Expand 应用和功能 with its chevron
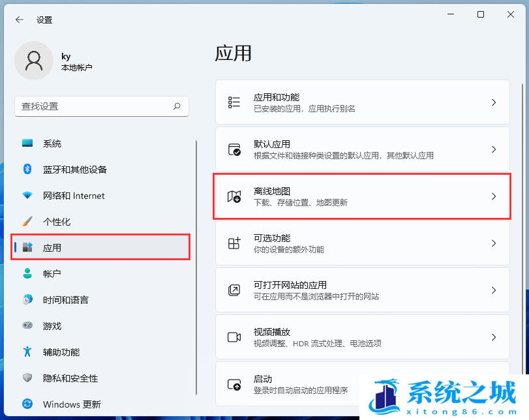Viewport: 529px width, 420px height. (x=494, y=102)
